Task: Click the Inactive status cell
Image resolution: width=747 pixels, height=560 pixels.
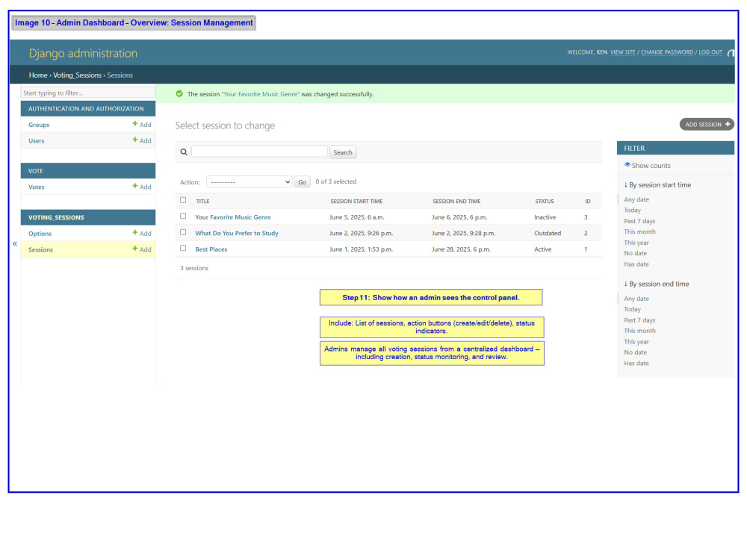Action: pos(545,217)
